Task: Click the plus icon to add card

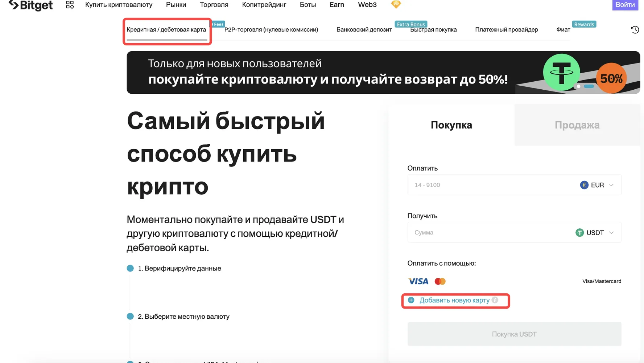Action: coord(411,300)
